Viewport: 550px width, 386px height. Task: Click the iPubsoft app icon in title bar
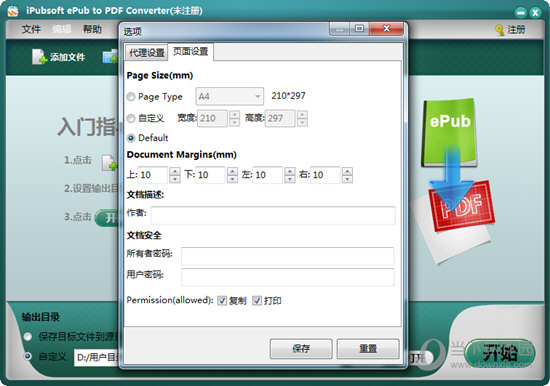click(x=13, y=11)
